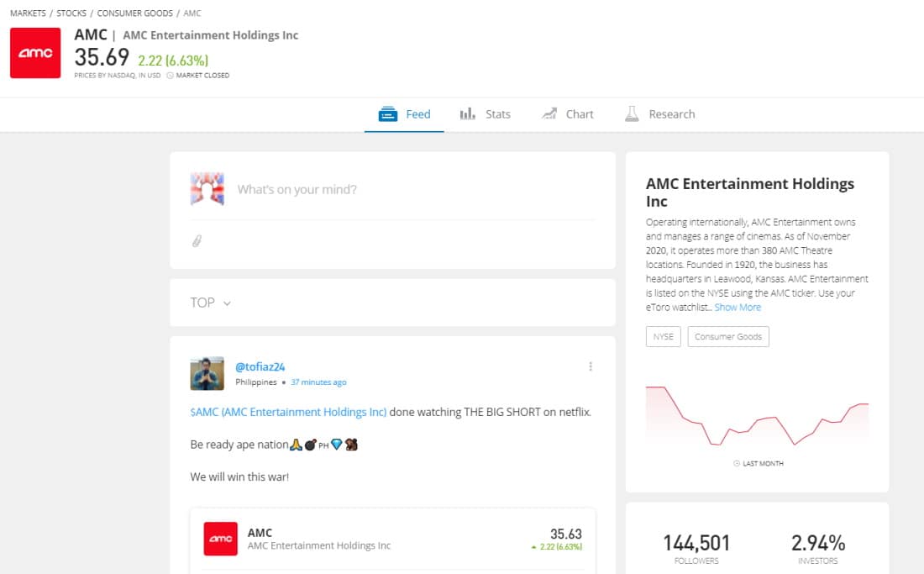Click the NYSE tag button
924x574 pixels.
click(663, 336)
